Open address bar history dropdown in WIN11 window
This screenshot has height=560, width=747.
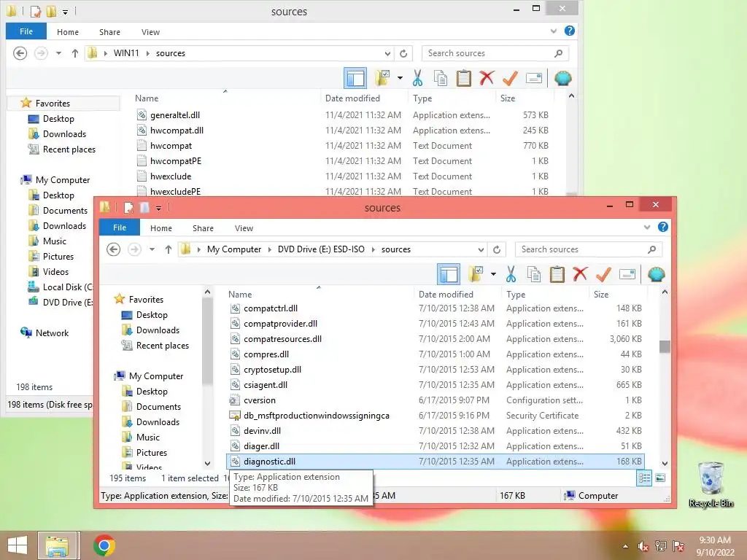(387, 53)
